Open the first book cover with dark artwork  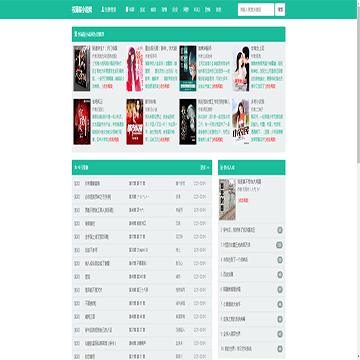(82, 68)
